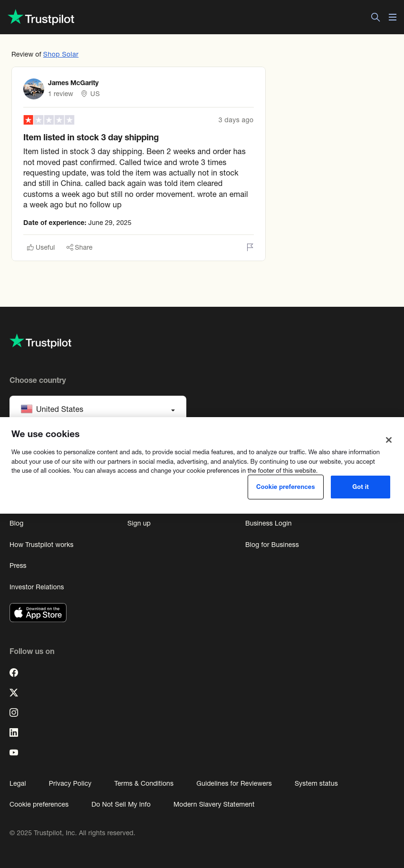The image size is (404, 868).
Task: Open Trustpilot LinkedIn icon
Action: click(14, 732)
